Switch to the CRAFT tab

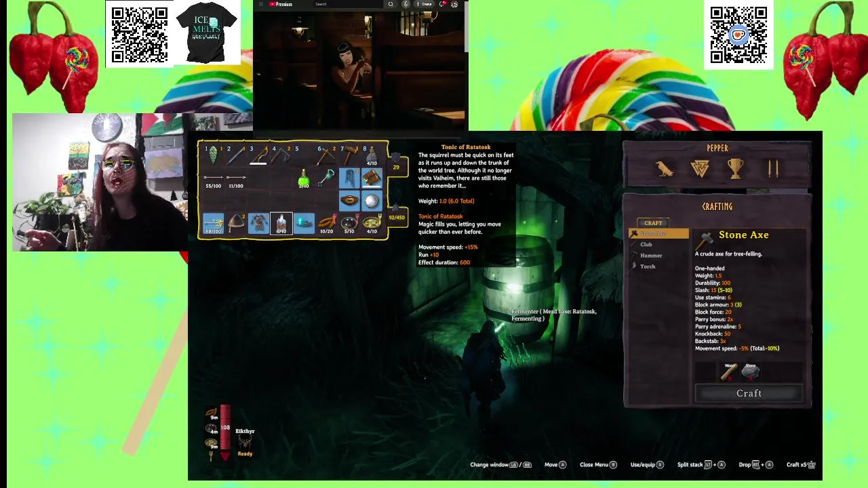pyautogui.click(x=653, y=223)
